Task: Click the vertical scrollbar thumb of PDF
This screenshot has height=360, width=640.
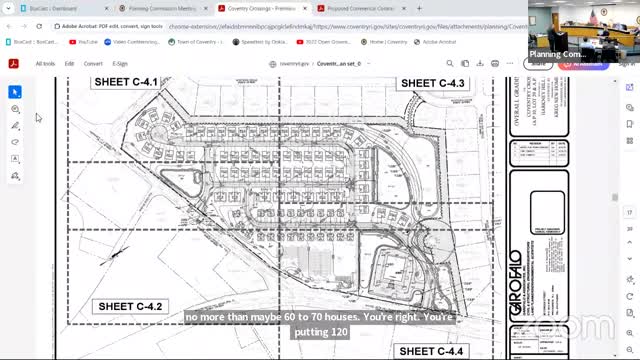Action: (x=615, y=198)
